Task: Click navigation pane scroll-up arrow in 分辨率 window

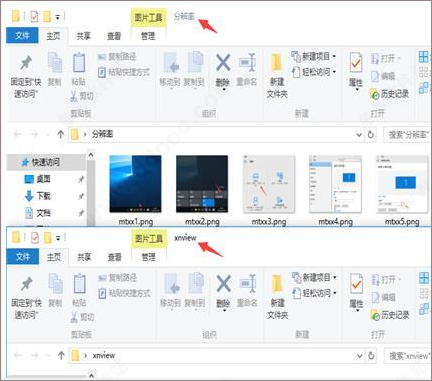Action: (91, 155)
